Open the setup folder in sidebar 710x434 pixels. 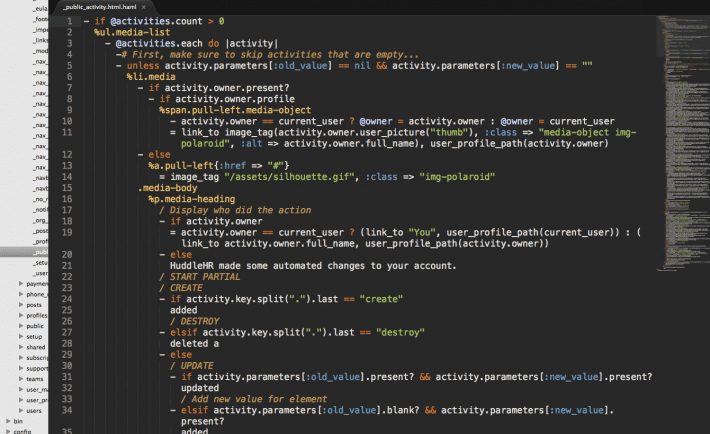pos(34,337)
